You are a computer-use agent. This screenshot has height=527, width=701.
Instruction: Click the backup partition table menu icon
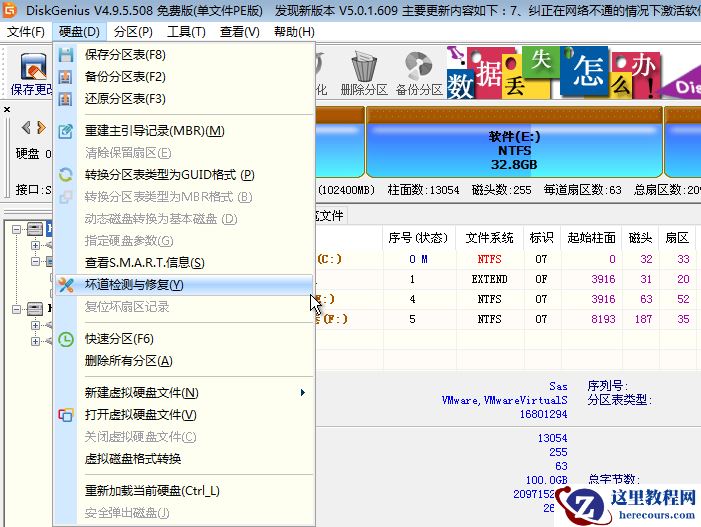click(x=66, y=77)
